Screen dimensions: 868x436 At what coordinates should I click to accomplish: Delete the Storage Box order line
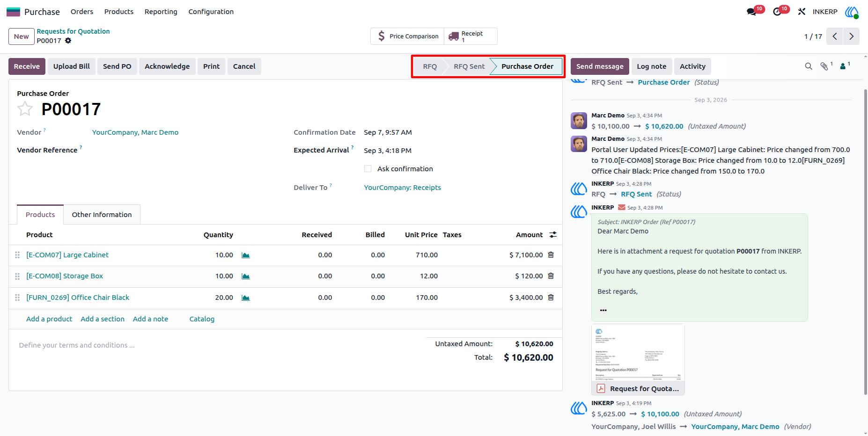point(551,276)
